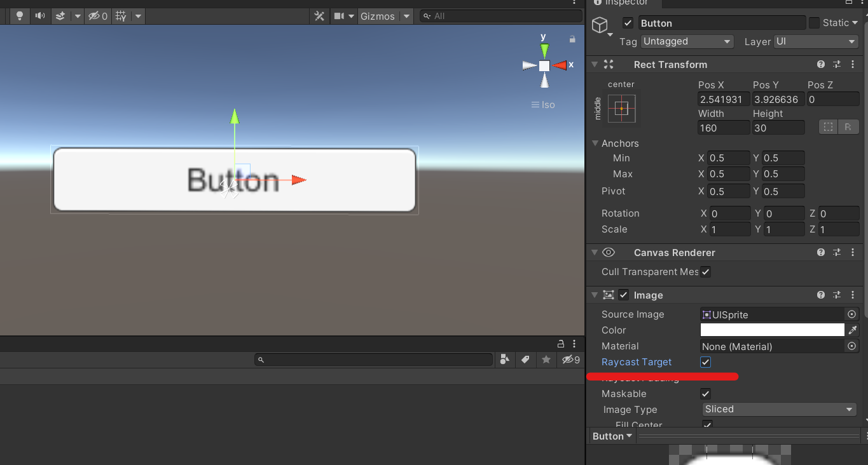Click the Button object in the scene view

[x=235, y=180]
